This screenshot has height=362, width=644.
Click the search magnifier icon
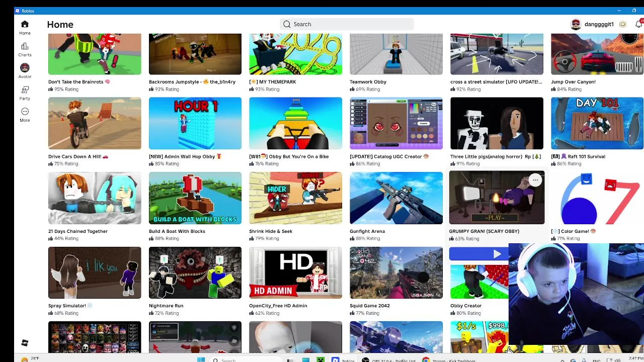coord(287,24)
